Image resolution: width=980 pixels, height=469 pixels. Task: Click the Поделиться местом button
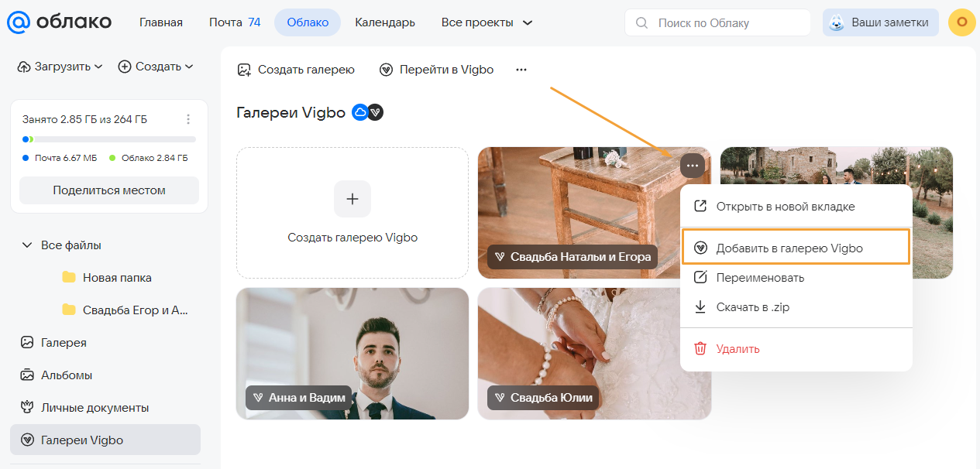pyautogui.click(x=109, y=190)
